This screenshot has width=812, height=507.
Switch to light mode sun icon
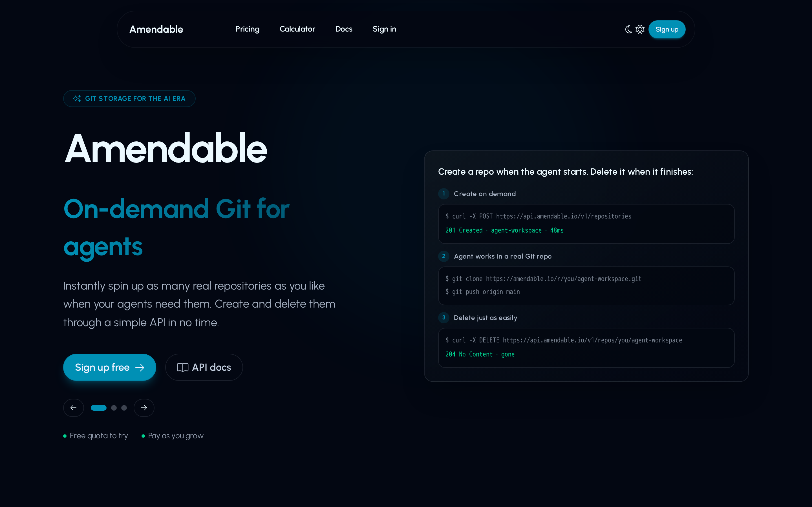[x=640, y=30]
